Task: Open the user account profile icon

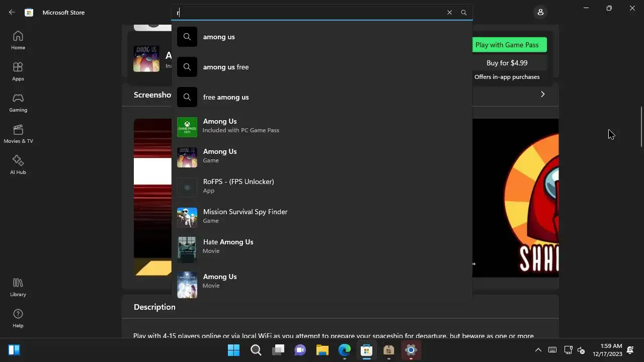Action: click(x=540, y=12)
